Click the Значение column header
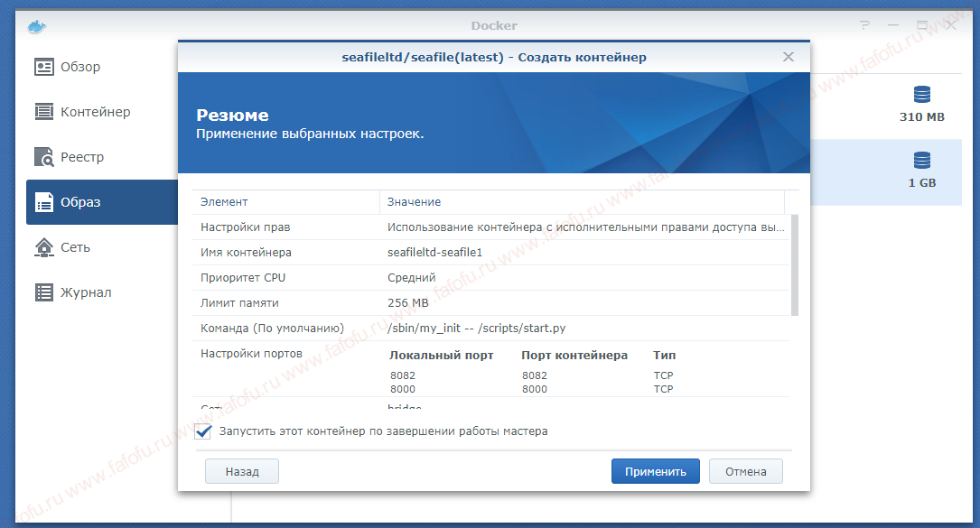The height and width of the screenshot is (528, 980). point(582,202)
